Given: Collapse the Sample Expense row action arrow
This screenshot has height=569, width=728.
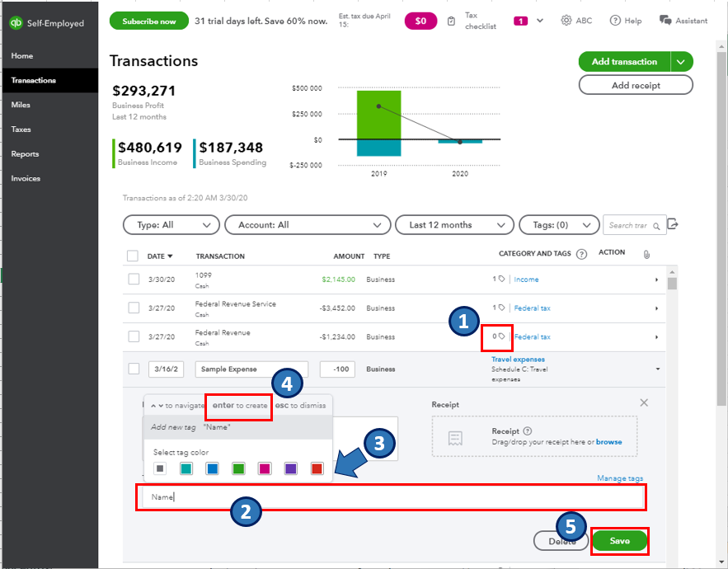Looking at the screenshot, I should (x=658, y=369).
